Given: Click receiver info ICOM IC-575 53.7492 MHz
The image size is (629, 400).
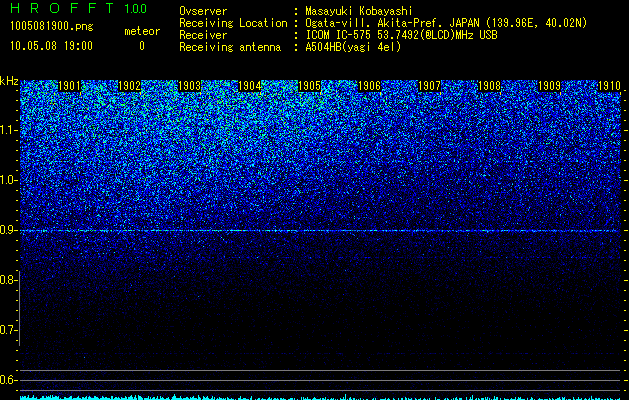Looking at the screenshot, I should 401,35.
